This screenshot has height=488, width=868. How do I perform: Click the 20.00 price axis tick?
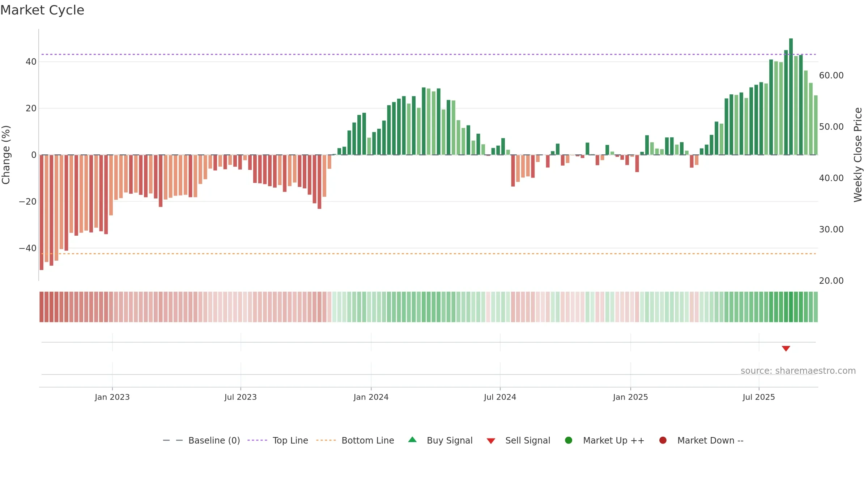pos(831,281)
